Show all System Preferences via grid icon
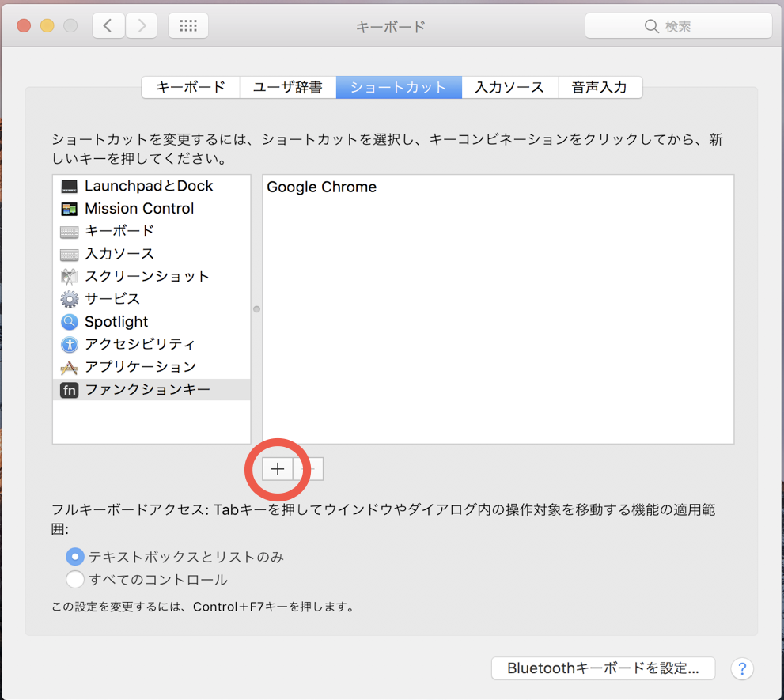The height and width of the screenshot is (700, 784). click(x=187, y=25)
